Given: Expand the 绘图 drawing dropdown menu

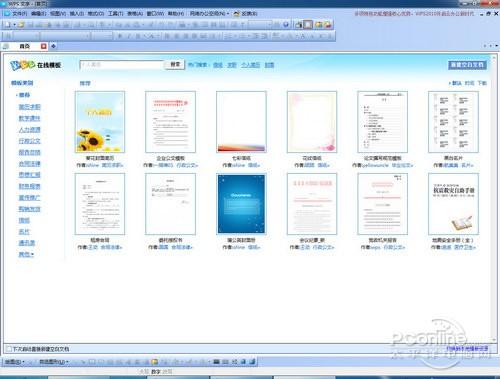Looking at the screenshot, I should (14, 362).
